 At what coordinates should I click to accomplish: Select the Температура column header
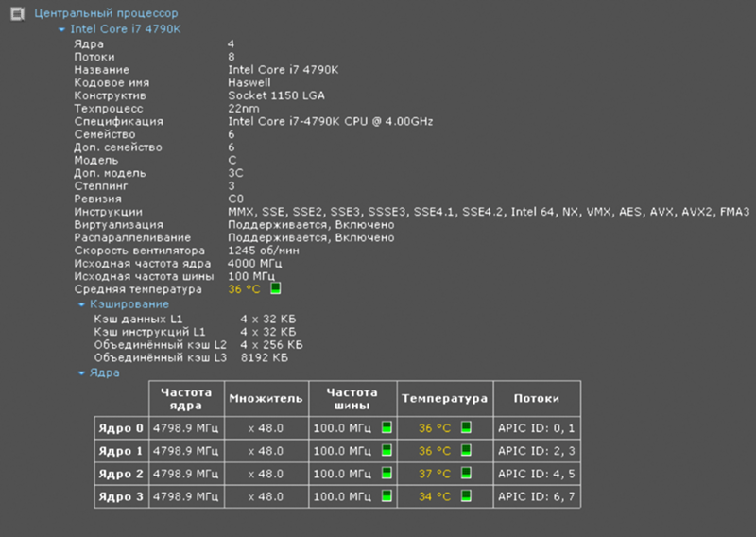[x=444, y=399]
